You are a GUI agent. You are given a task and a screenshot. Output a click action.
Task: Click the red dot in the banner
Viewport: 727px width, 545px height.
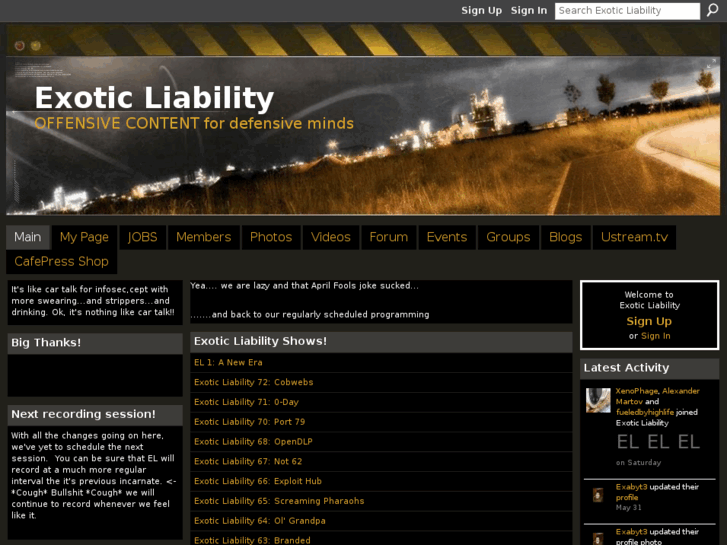coord(19,45)
